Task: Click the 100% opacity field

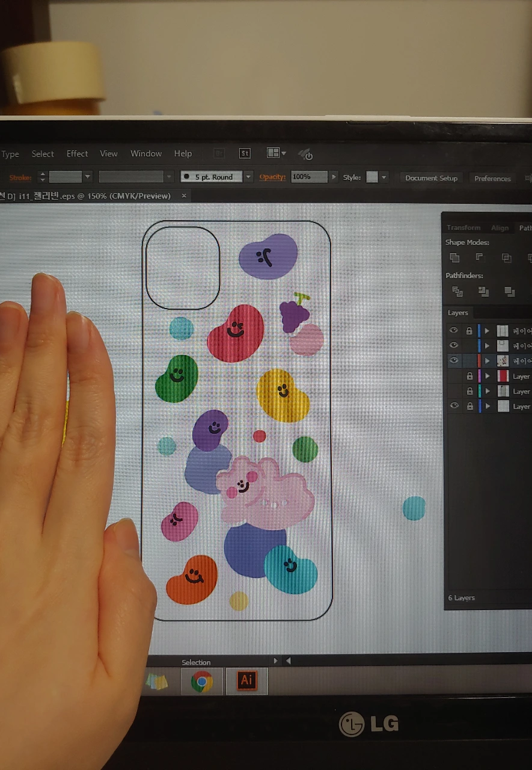Action: [309, 177]
